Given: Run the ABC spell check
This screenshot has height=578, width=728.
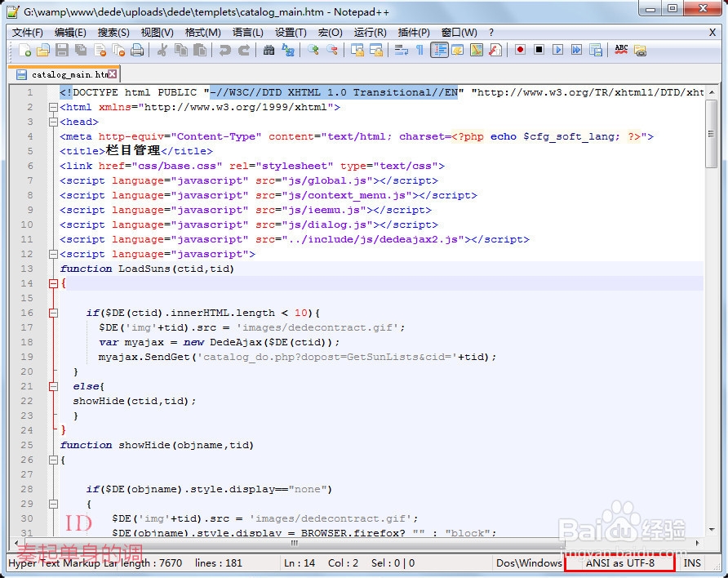Looking at the screenshot, I should pos(621,50).
